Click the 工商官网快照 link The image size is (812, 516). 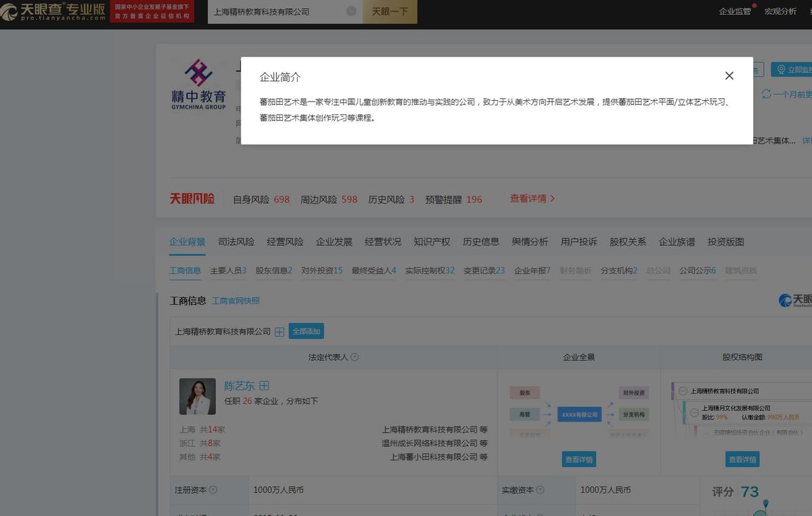[x=236, y=301]
